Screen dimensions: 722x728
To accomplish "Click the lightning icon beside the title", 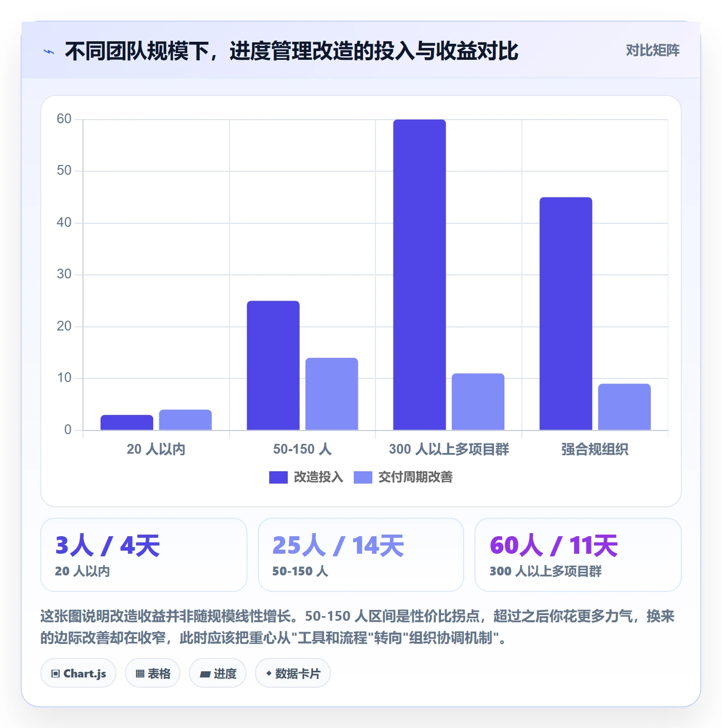I will [x=49, y=52].
